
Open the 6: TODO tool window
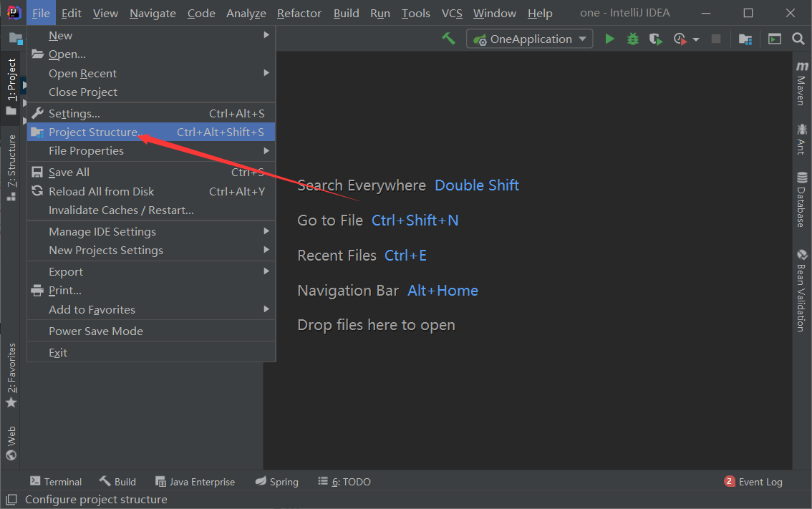pyautogui.click(x=344, y=482)
